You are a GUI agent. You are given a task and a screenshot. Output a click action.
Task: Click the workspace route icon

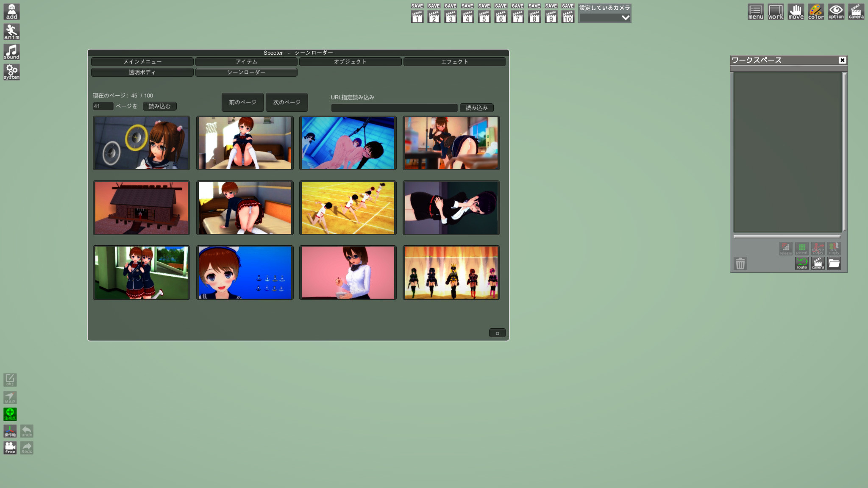[801, 263]
